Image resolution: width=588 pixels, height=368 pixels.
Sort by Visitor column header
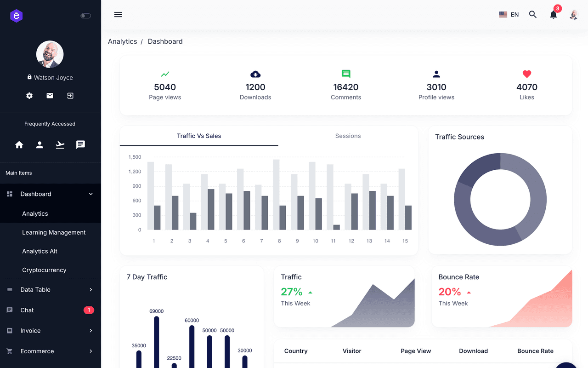point(352,351)
